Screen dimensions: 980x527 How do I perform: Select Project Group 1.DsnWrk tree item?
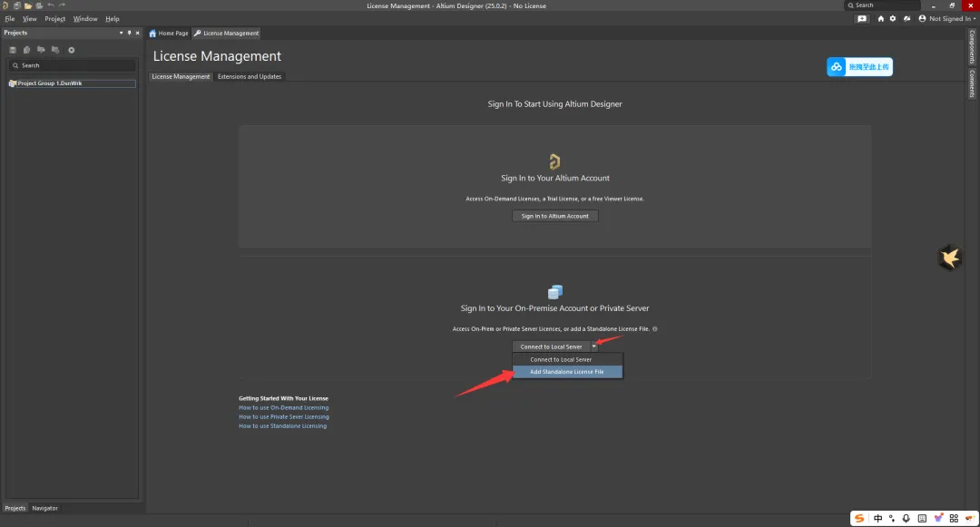pyautogui.click(x=72, y=83)
